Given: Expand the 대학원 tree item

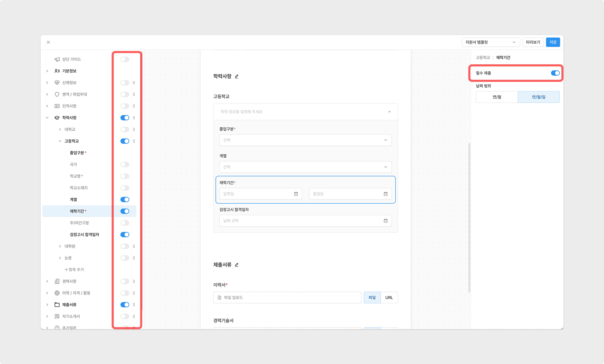Looking at the screenshot, I should click(x=60, y=246).
